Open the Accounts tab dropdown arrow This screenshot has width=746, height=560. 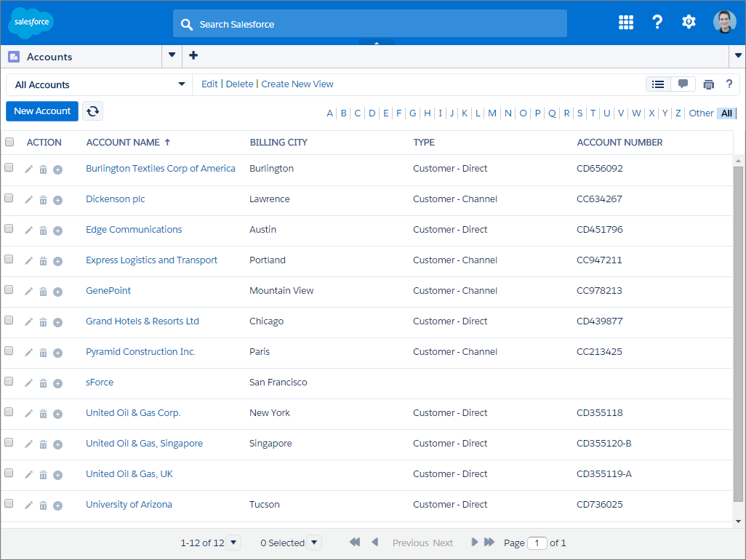[x=172, y=55]
